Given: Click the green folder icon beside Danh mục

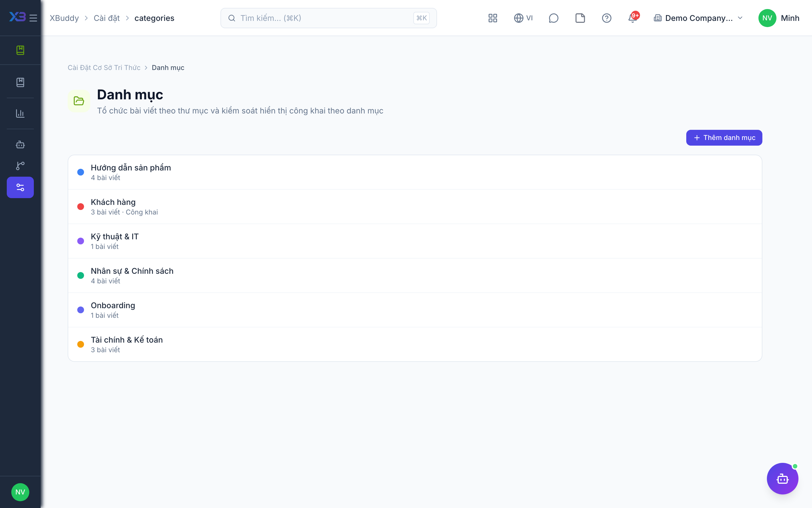Looking at the screenshot, I should click(x=79, y=101).
